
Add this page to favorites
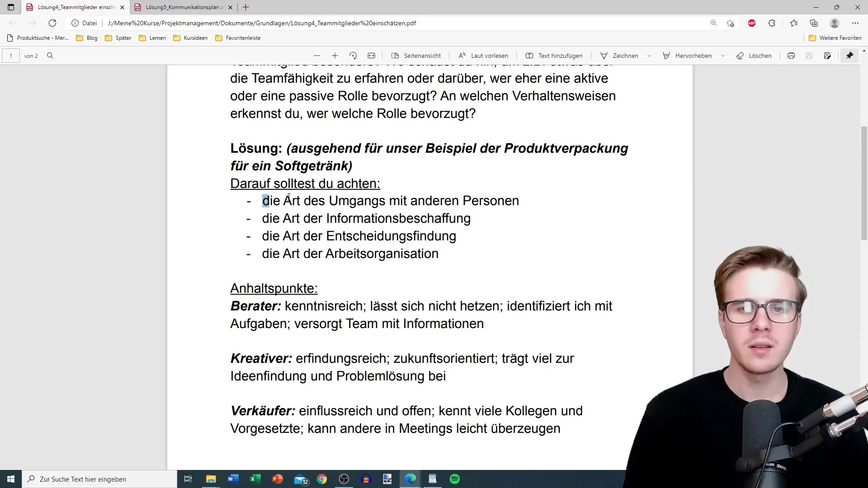730,23
